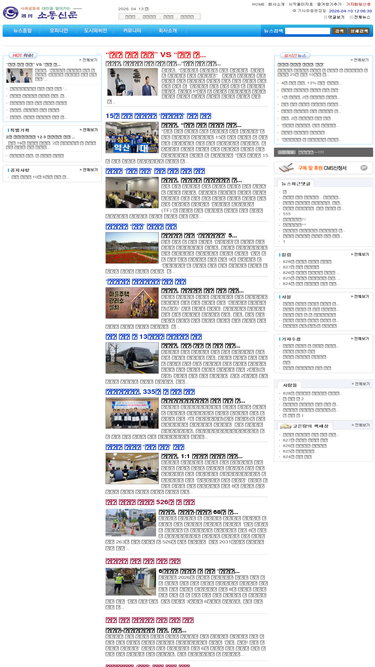This screenshot has height=667, width=375.
Task: Open 회사소개 in the blue navigation bar
Action: click(168, 31)
